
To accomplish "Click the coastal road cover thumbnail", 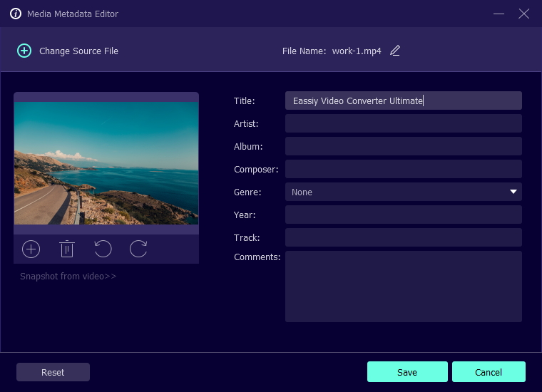I will (106, 163).
